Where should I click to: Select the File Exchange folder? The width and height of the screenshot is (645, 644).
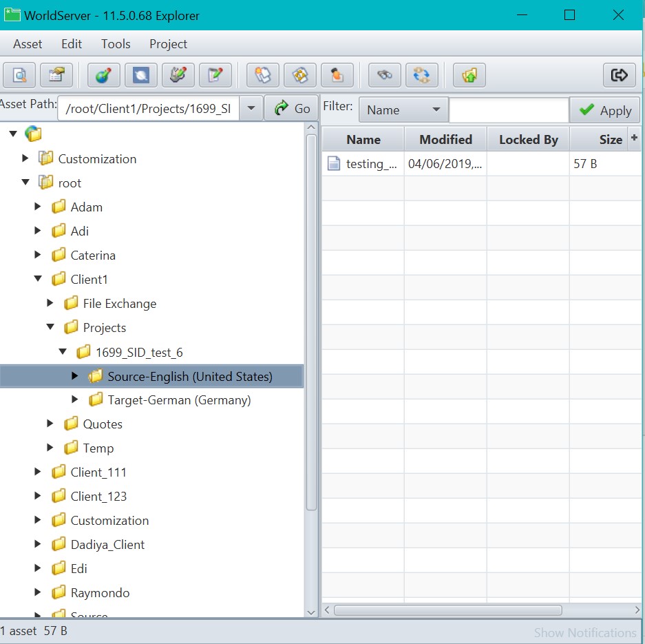point(120,304)
